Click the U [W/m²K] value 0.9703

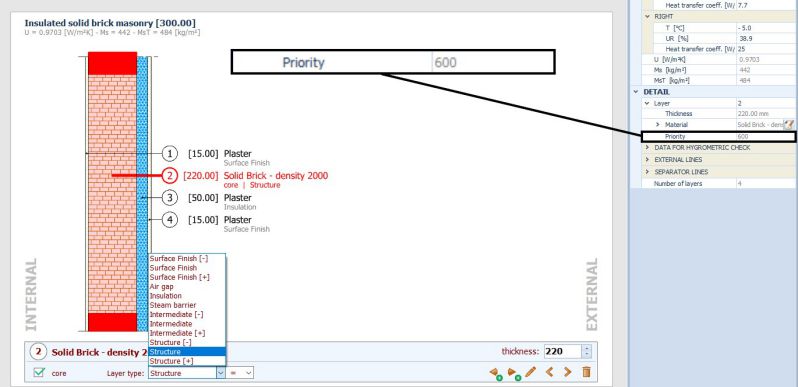767,60
